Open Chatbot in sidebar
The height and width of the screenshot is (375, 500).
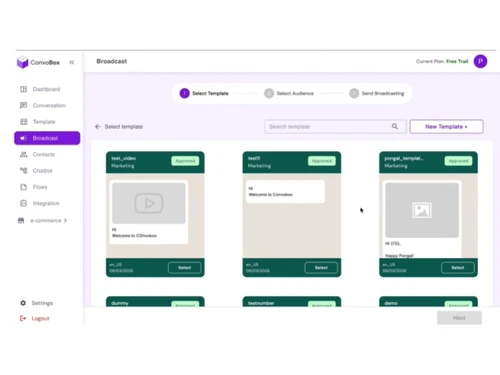[42, 171]
